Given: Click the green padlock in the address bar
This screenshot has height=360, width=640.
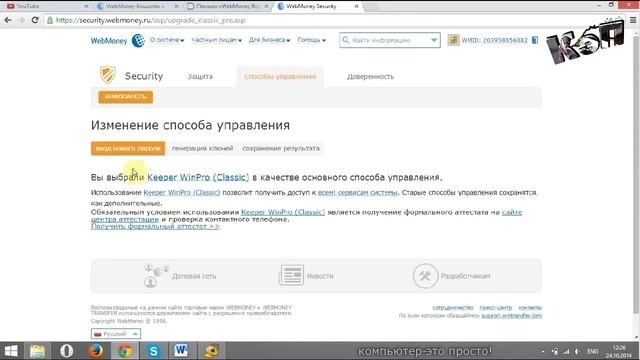Looking at the screenshot, I should pyautogui.click(x=50, y=20).
